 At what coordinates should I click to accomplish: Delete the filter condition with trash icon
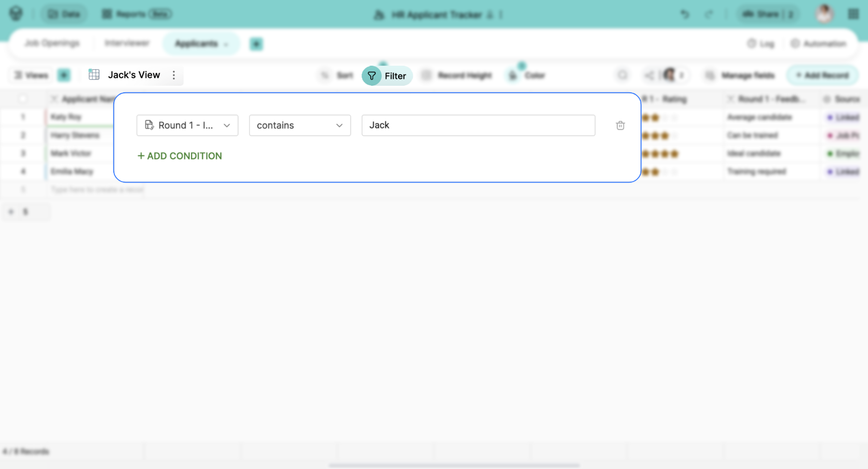tap(620, 125)
